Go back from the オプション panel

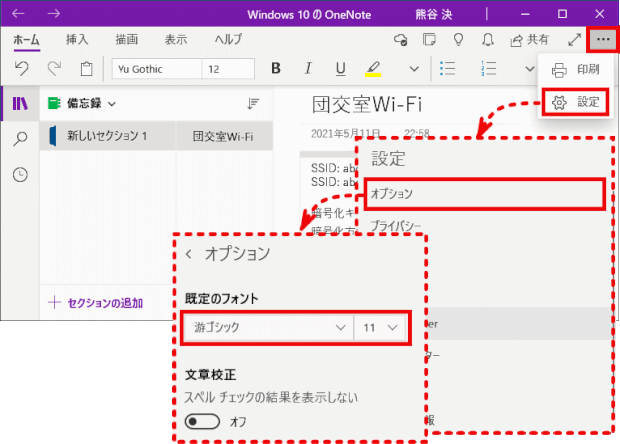pyautogui.click(x=189, y=254)
